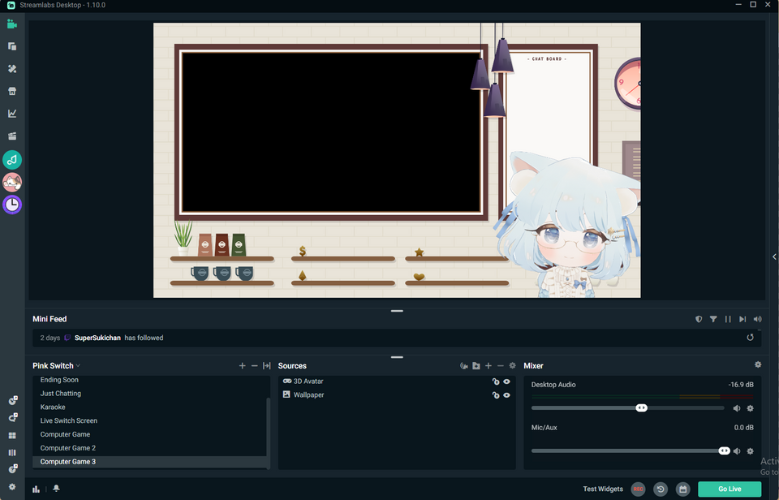
Task: Adjust the Desktop Audio volume slider
Action: point(641,408)
